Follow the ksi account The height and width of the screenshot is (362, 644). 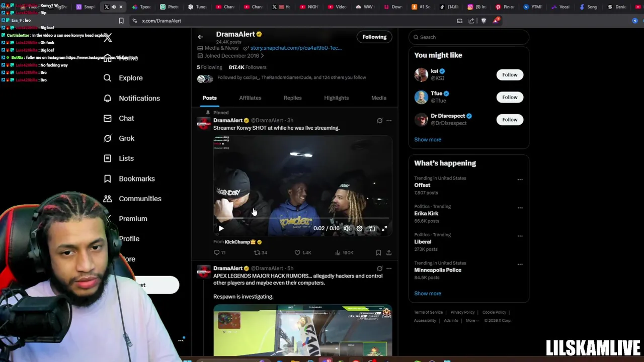click(x=510, y=75)
